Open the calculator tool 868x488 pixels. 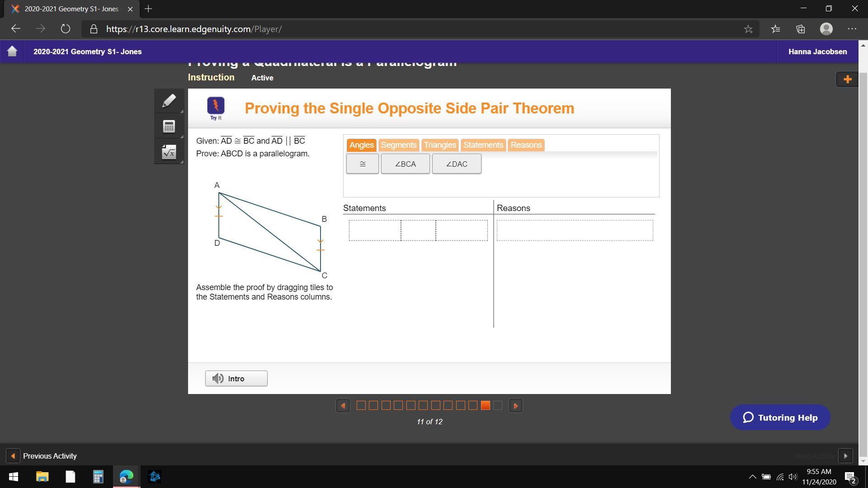[x=169, y=127]
